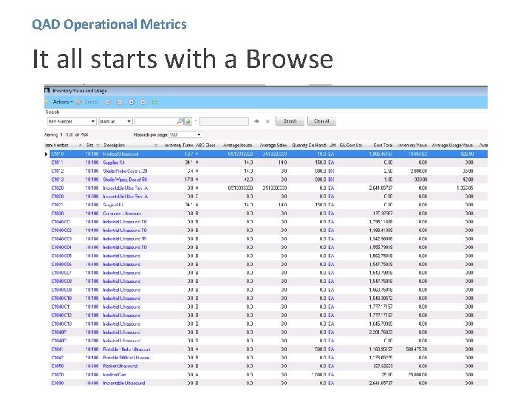The width and height of the screenshot is (532, 399).
Task: Go to the previous page of records
Action: coord(120,102)
